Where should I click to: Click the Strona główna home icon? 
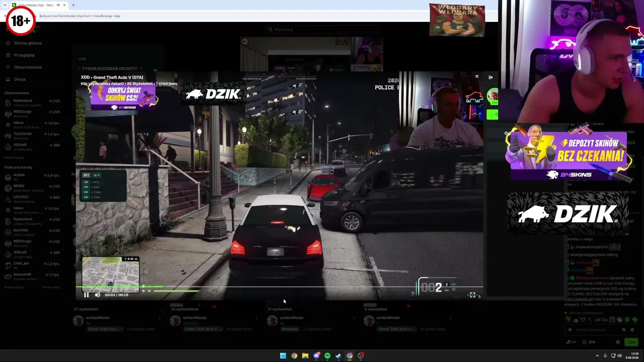coord(8,43)
